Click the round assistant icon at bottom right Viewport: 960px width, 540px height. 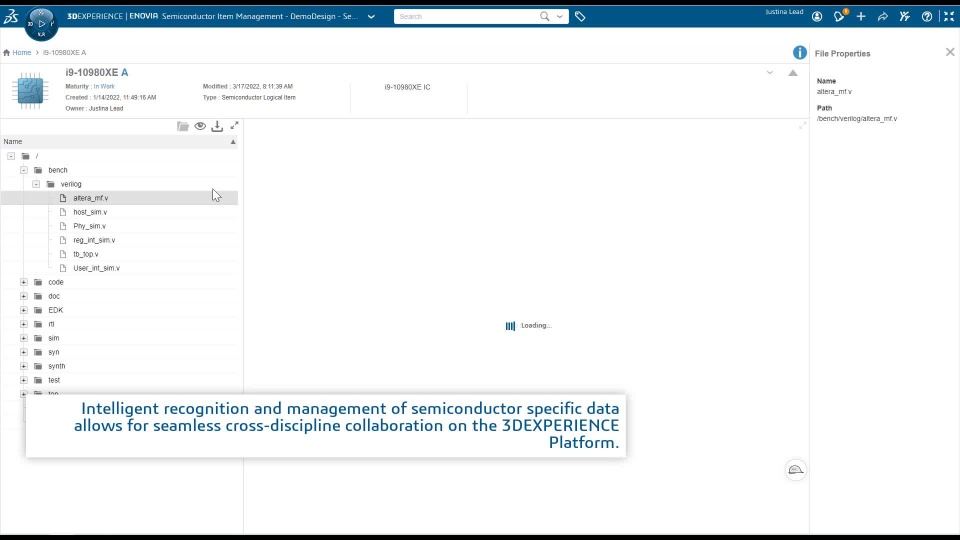(795, 470)
